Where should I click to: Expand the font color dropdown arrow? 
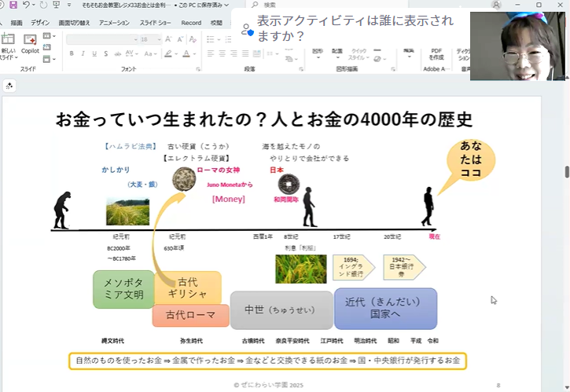coord(196,53)
